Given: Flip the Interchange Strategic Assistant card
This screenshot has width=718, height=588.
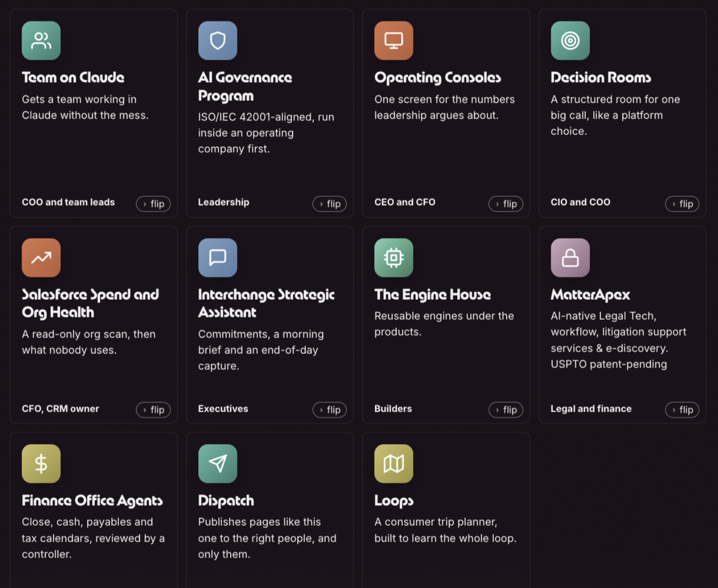Looking at the screenshot, I should [x=330, y=410].
